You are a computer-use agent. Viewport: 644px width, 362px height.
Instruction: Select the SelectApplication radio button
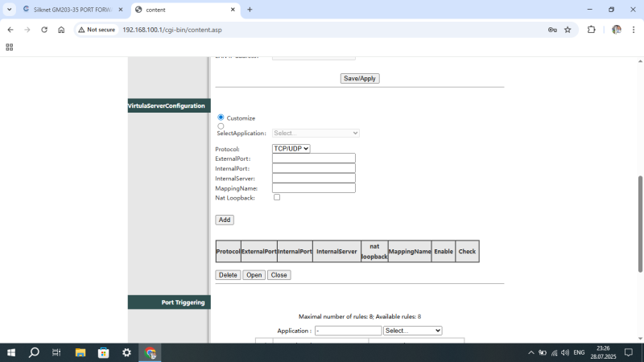tap(221, 126)
